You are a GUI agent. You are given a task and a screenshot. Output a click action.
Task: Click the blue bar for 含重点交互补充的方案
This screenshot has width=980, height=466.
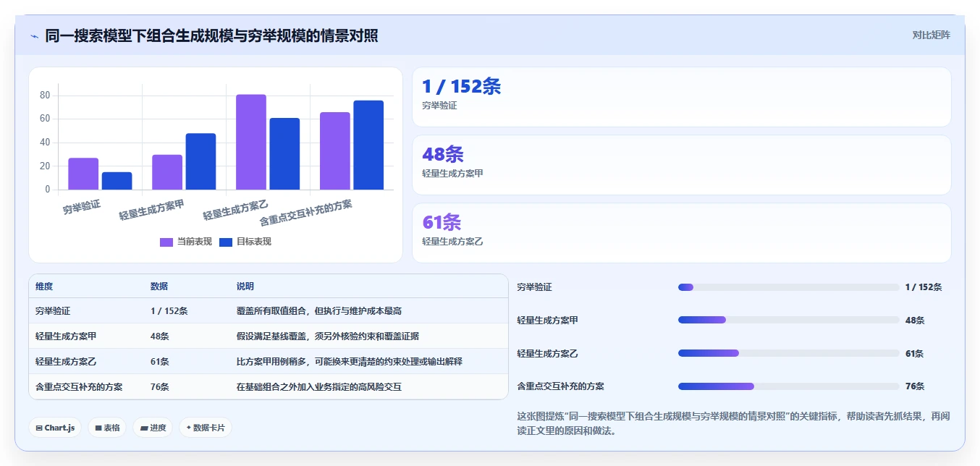pos(368,145)
